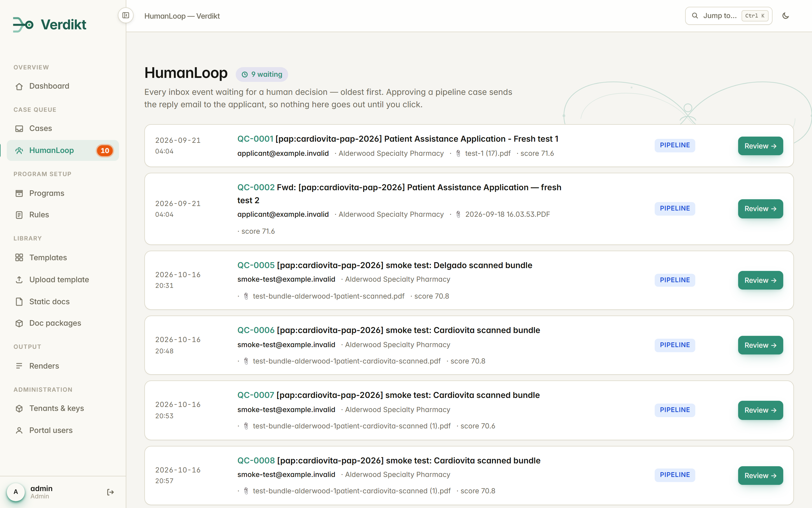The image size is (812, 508).
Task: Click attachment 2026-09-18 16.03.53.PDF
Action: 507,214
